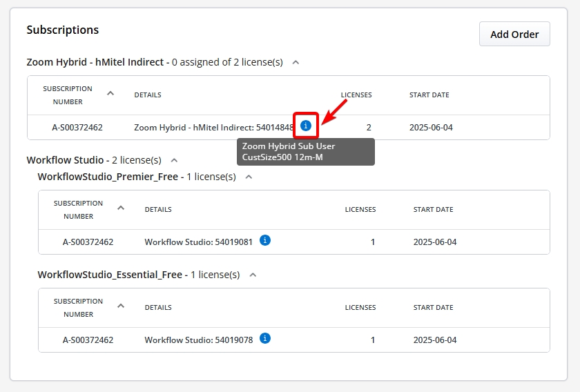Click info icon next to Workflow Studio: 54019081
Viewport: 580px width, 392px height.
point(265,240)
